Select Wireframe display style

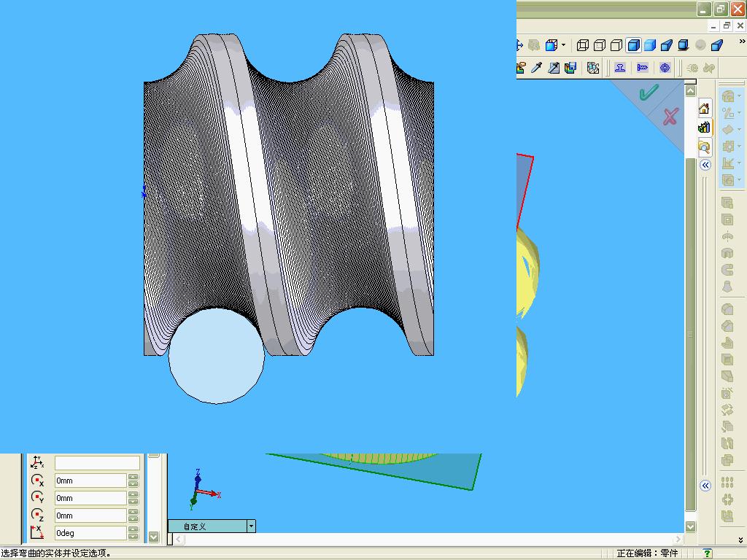click(583, 45)
